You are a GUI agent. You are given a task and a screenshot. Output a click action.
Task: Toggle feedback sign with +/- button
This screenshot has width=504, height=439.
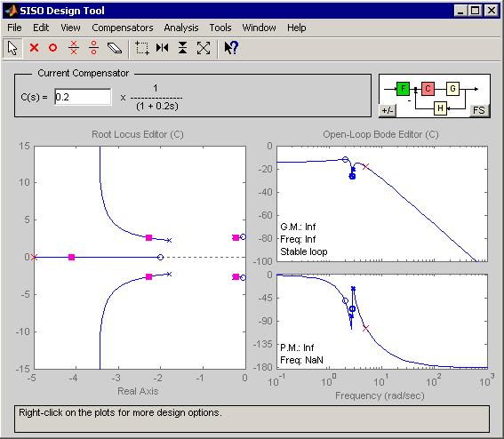pos(388,110)
